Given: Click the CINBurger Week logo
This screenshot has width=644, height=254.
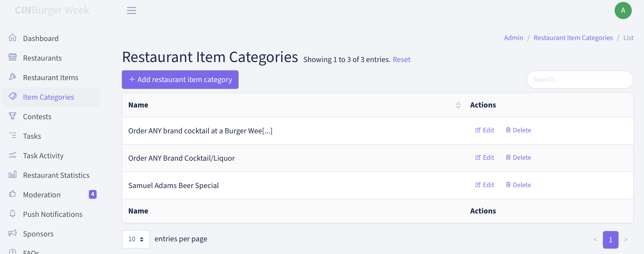Looking at the screenshot, I should (x=52, y=10).
